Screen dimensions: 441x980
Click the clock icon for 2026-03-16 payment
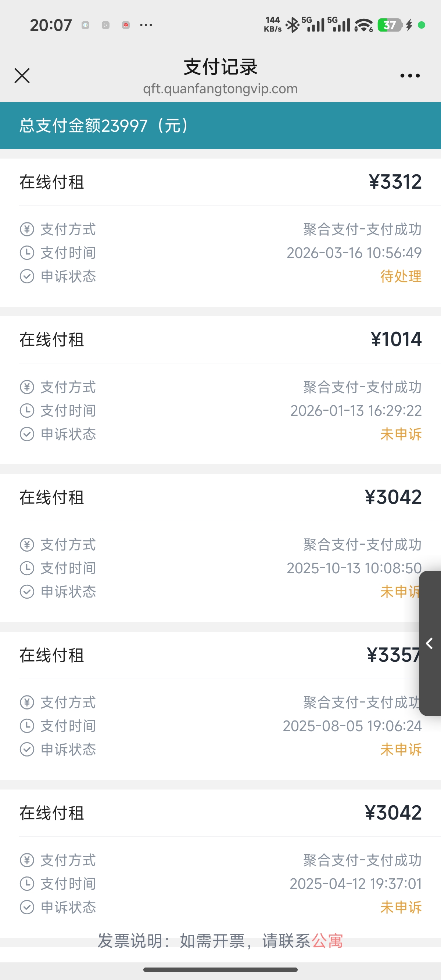[x=27, y=253]
